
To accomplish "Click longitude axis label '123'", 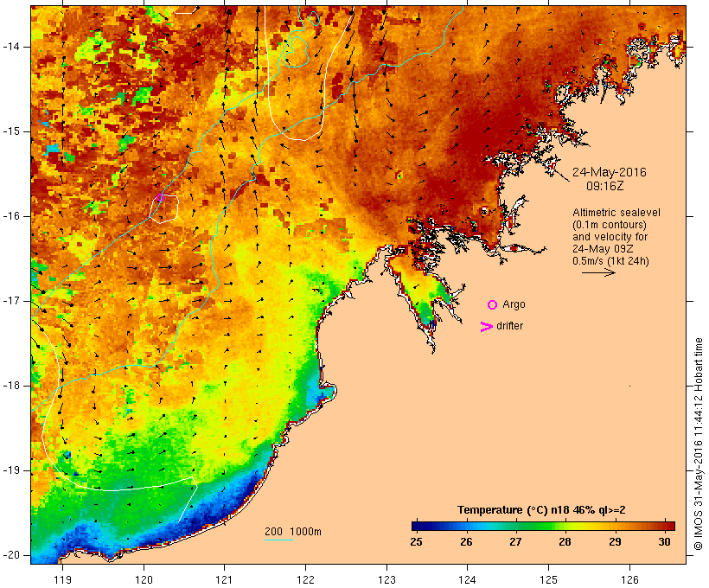I will (386, 580).
